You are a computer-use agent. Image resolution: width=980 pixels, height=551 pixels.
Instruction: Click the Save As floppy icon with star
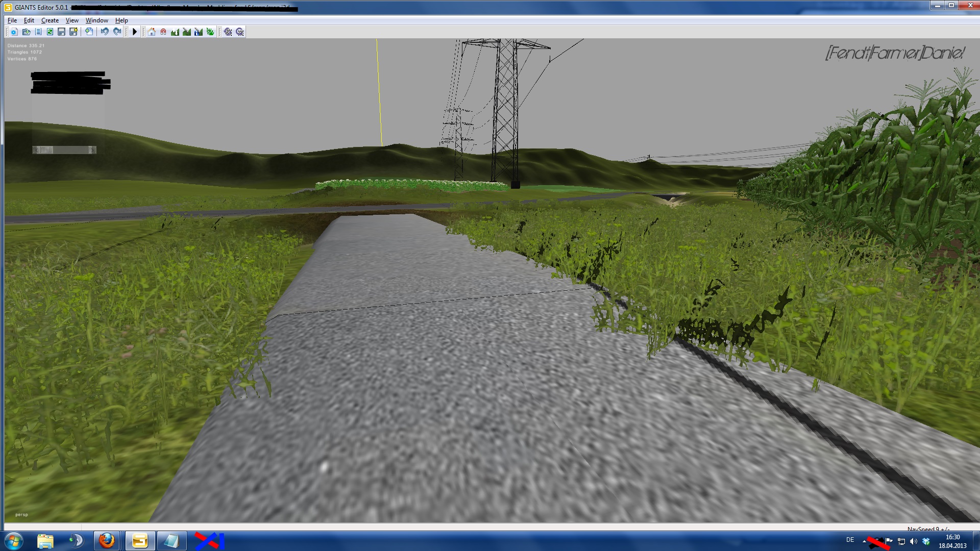coord(73,32)
